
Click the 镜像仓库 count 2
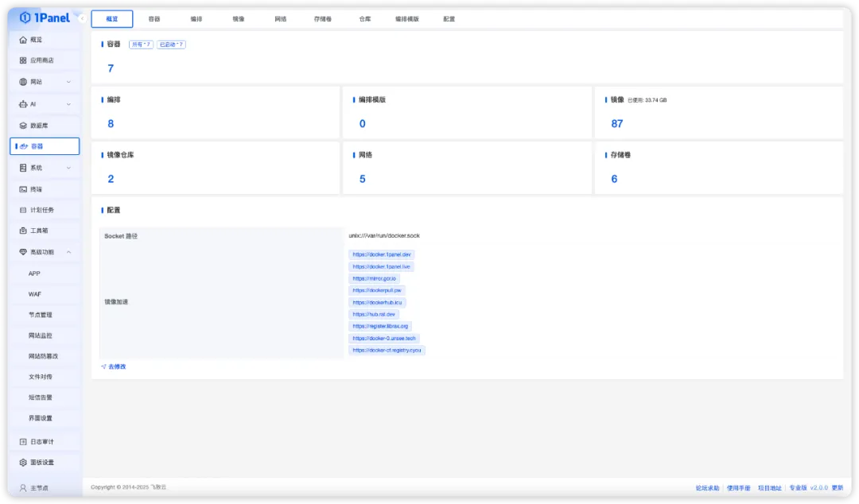pos(111,179)
